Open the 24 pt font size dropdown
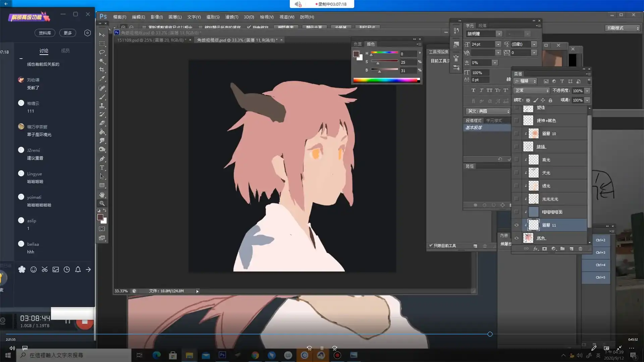The image size is (644, 362). click(498, 44)
